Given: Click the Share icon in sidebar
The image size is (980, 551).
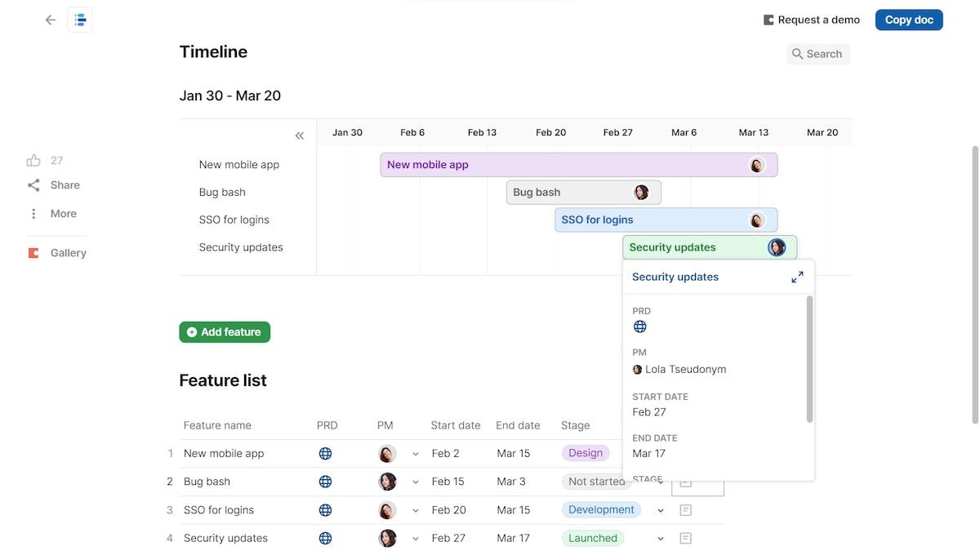Looking at the screenshot, I should [33, 185].
